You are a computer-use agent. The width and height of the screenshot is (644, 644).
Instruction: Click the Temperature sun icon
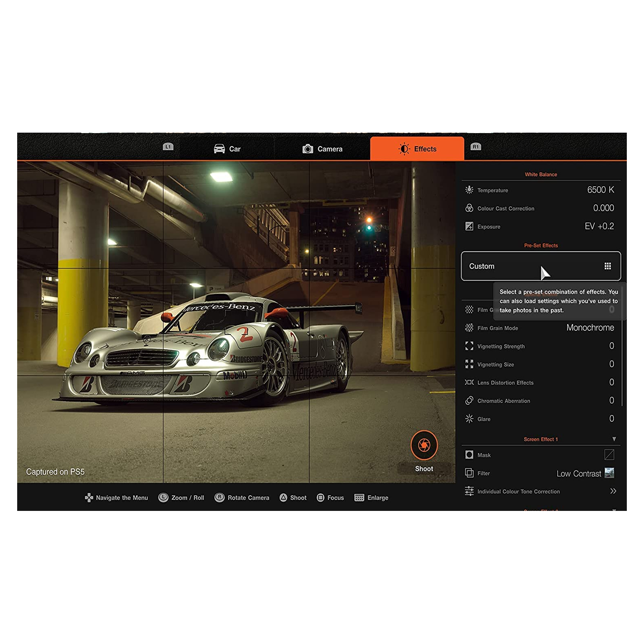469,190
